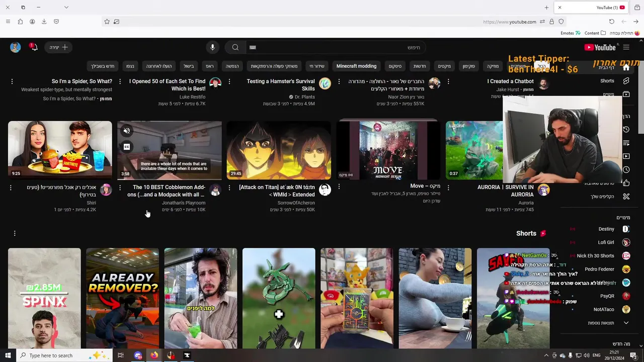The image size is (644, 362).
Task: Go to YouTube home via the logo
Action: (x=600, y=47)
